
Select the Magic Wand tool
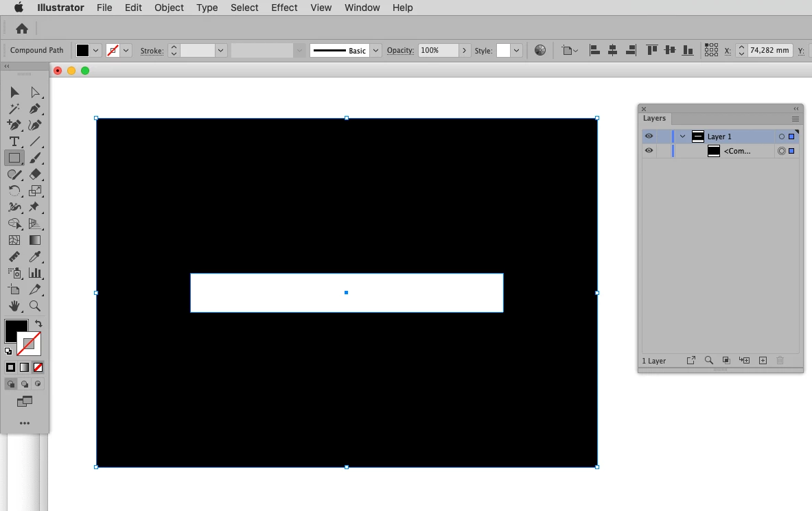click(14, 109)
